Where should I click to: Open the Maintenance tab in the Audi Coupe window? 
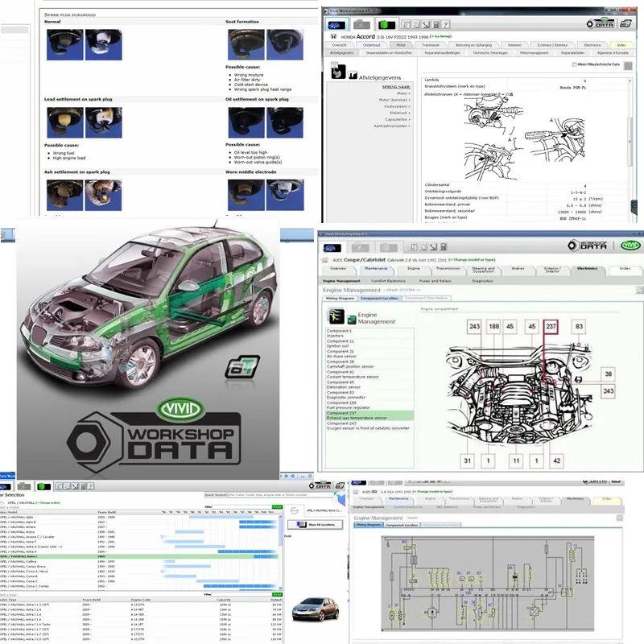(376, 269)
